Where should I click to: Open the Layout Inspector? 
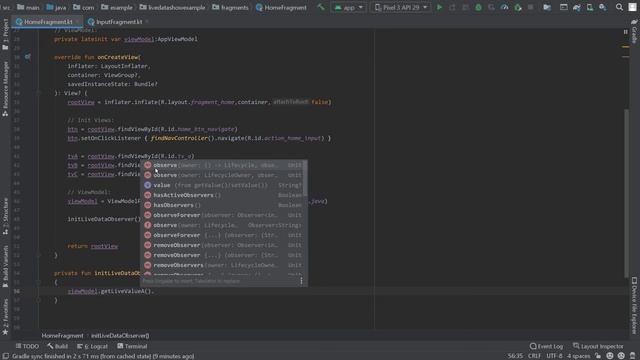click(598, 346)
